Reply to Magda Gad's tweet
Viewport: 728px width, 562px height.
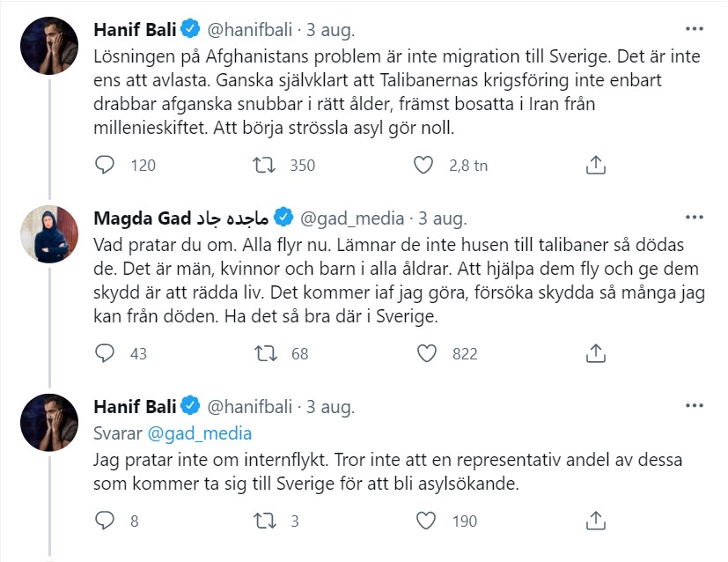[x=105, y=353]
